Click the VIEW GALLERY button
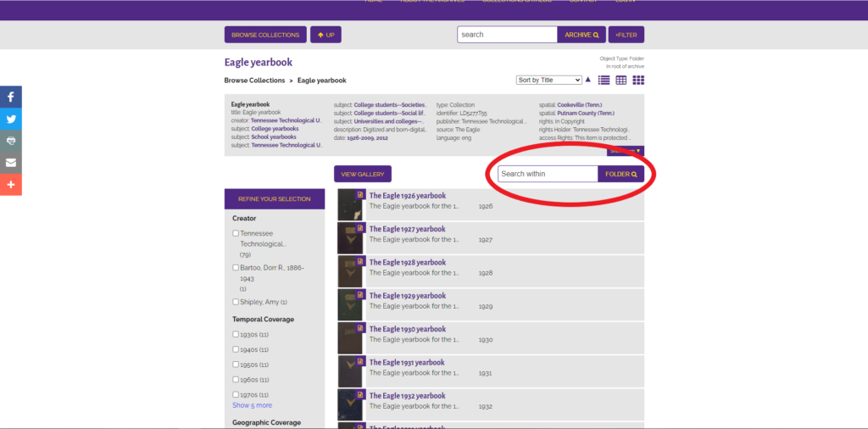This screenshot has width=868, height=429. (363, 174)
